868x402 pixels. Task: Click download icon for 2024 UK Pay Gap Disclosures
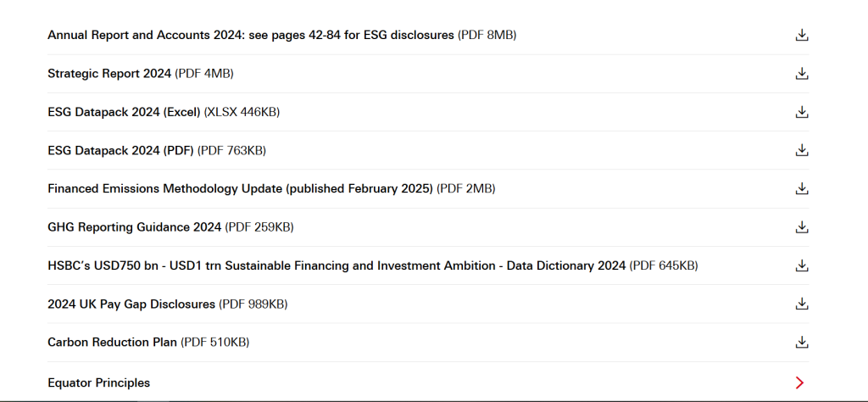(802, 304)
